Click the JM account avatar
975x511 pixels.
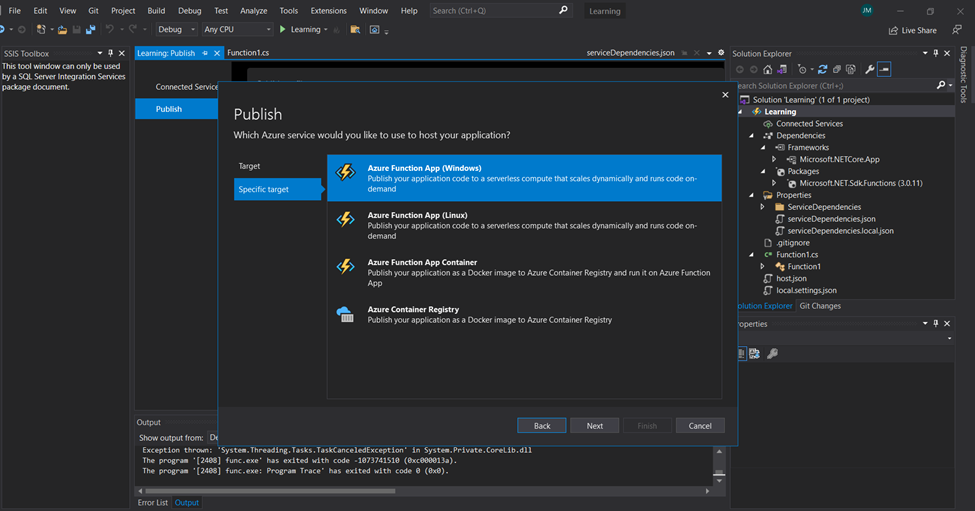[867, 11]
